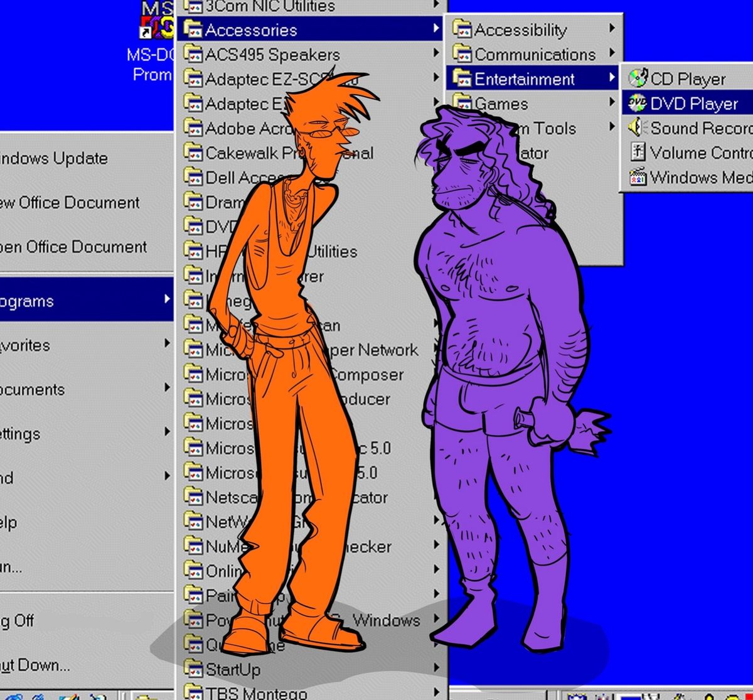Image resolution: width=753 pixels, height=700 pixels.
Task: Open ACS495 Speakers program folder
Action: [311, 55]
